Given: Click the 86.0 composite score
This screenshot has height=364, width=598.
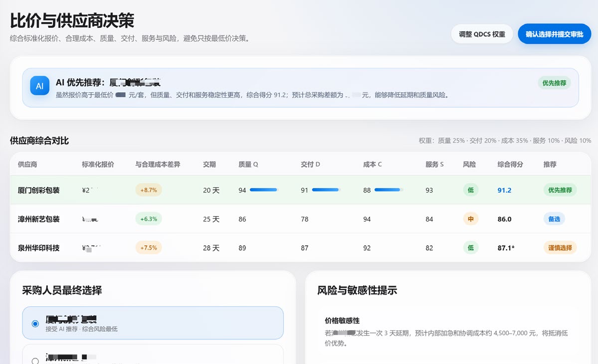Looking at the screenshot, I should (504, 219).
